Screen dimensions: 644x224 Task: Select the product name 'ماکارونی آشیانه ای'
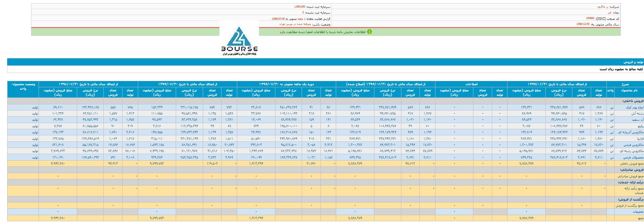tap(631, 132)
